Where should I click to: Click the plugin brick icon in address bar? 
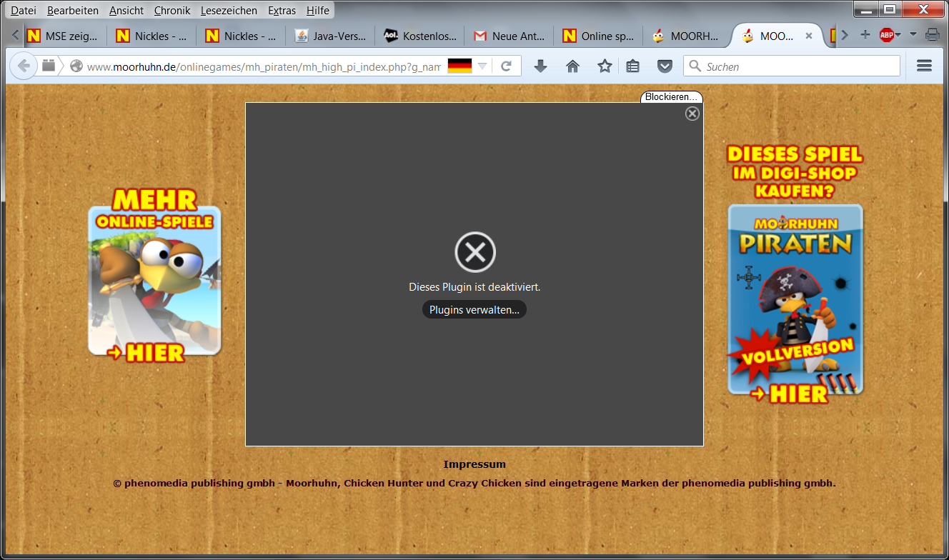pyautogui.click(x=49, y=66)
